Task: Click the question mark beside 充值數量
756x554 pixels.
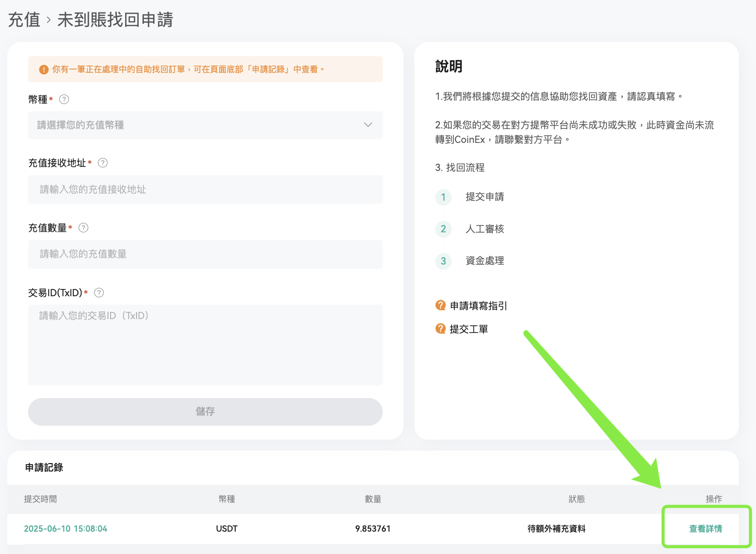Action: 83,228
